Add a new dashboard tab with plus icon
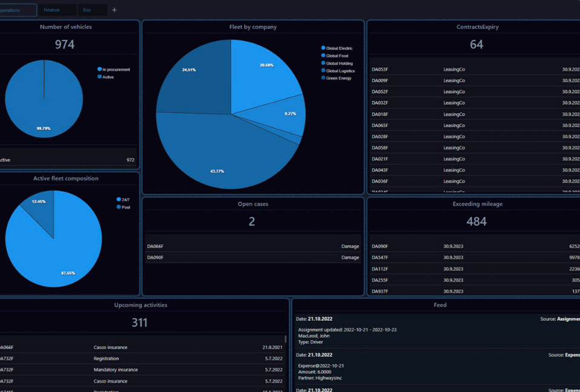The height and width of the screenshot is (392, 580). pos(114,10)
